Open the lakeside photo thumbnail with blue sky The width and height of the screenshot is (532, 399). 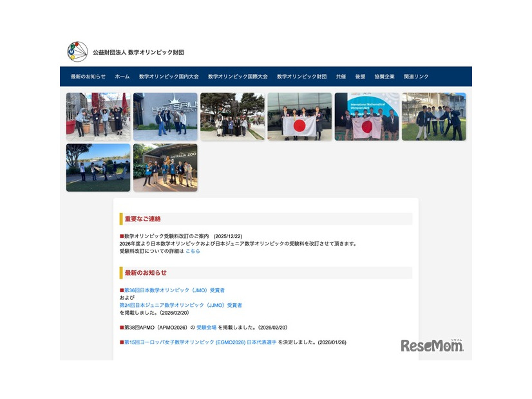coord(98,167)
